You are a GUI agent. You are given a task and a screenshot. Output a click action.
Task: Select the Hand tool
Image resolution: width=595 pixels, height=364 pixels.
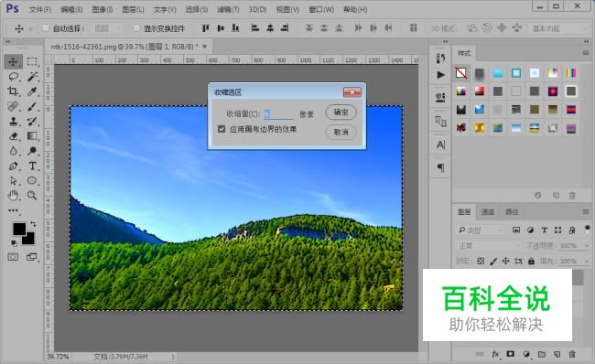point(14,196)
